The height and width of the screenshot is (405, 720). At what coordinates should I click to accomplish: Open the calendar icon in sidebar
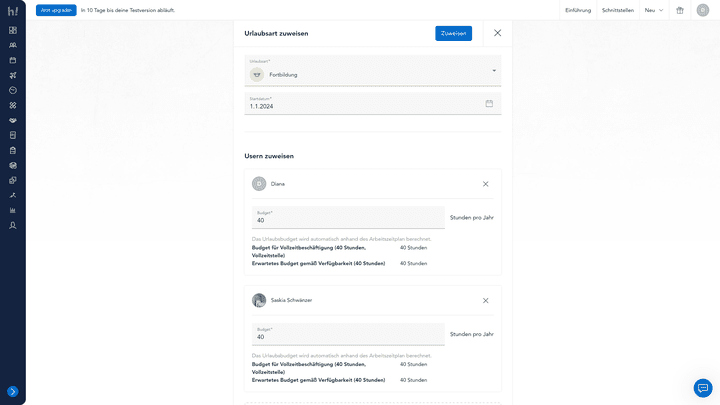pyautogui.click(x=13, y=60)
